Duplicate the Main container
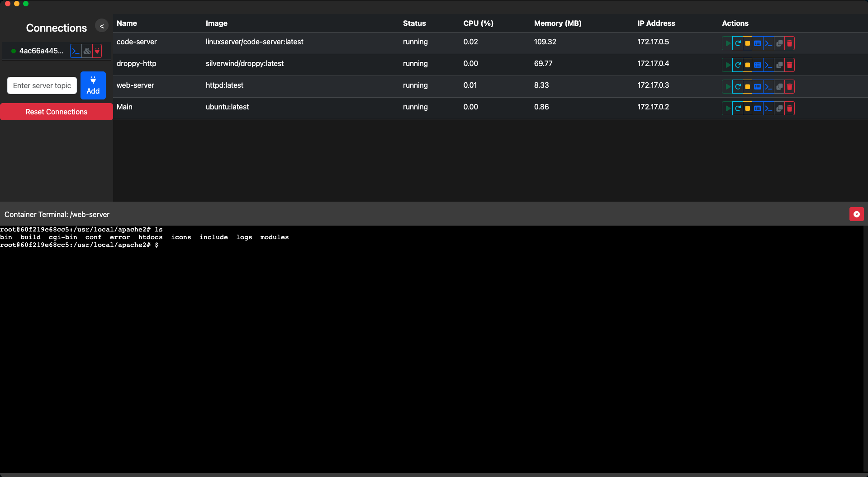Image resolution: width=868 pixels, height=477 pixels. point(779,109)
